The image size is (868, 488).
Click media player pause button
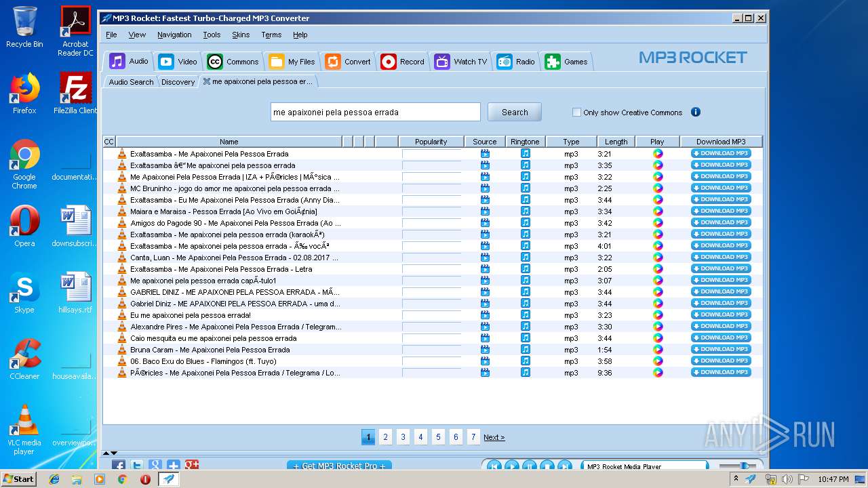tap(530, 466)
